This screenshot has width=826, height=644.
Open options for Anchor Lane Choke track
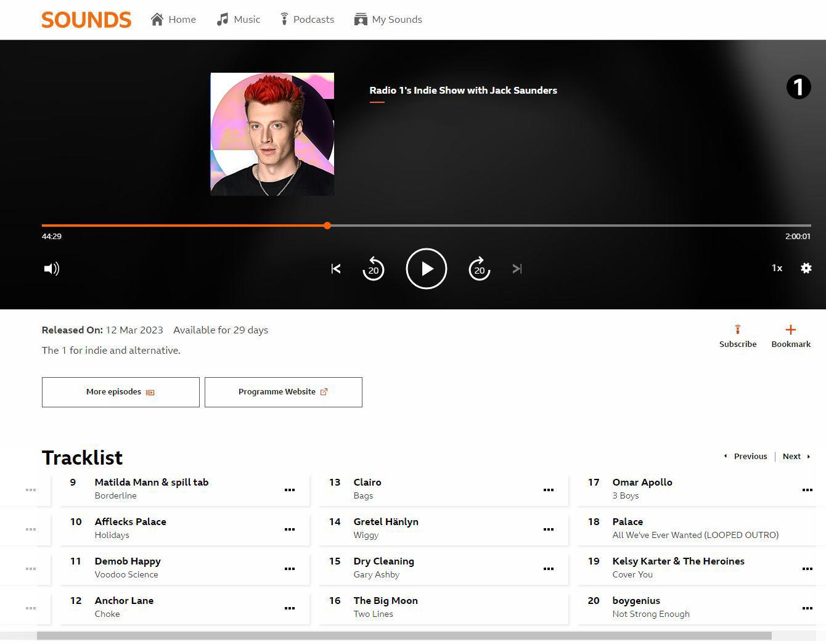click(289, 608)
